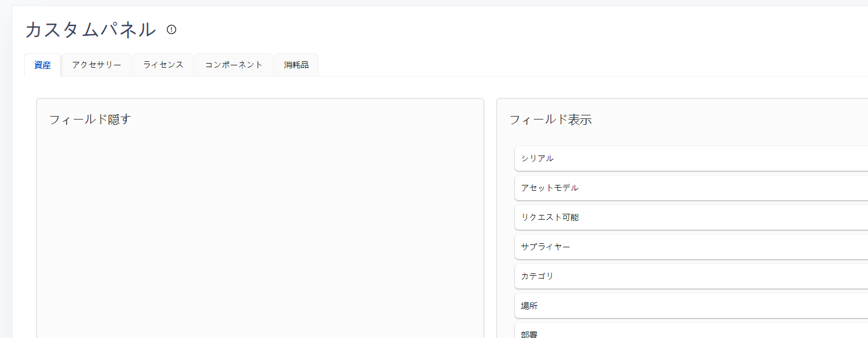Click the フィールド隠す panel heading
Viewport: 868px width, 338px height.
pos(90,120)
